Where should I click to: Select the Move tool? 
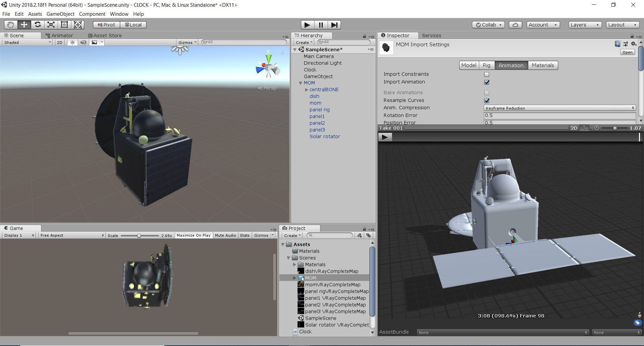(24, 24)
